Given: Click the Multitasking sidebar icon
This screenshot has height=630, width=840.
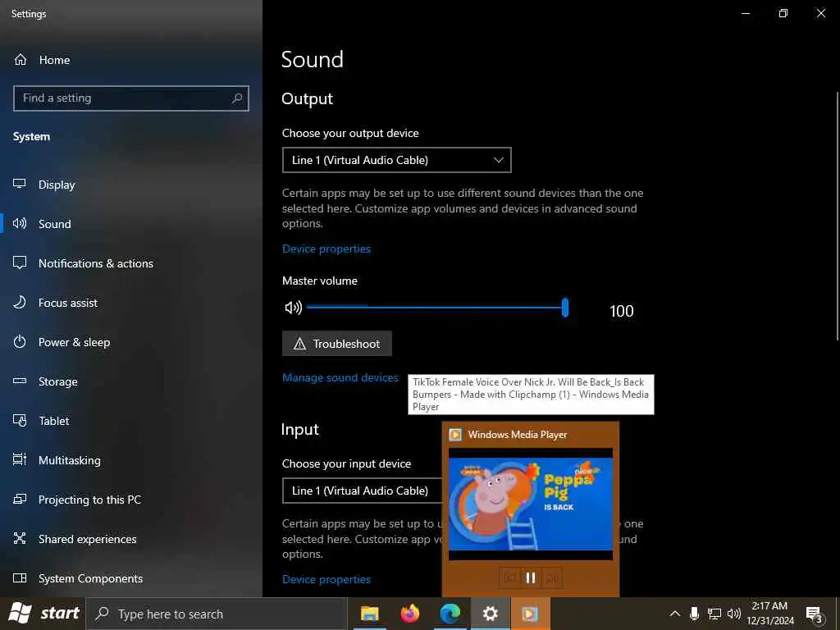Looking at the screenshot, I should click(20, 459).
